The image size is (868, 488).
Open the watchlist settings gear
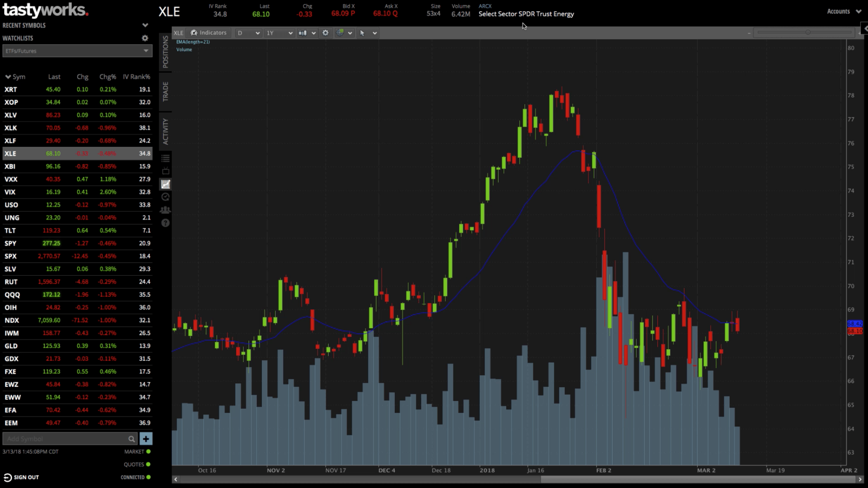coord(145,38)
